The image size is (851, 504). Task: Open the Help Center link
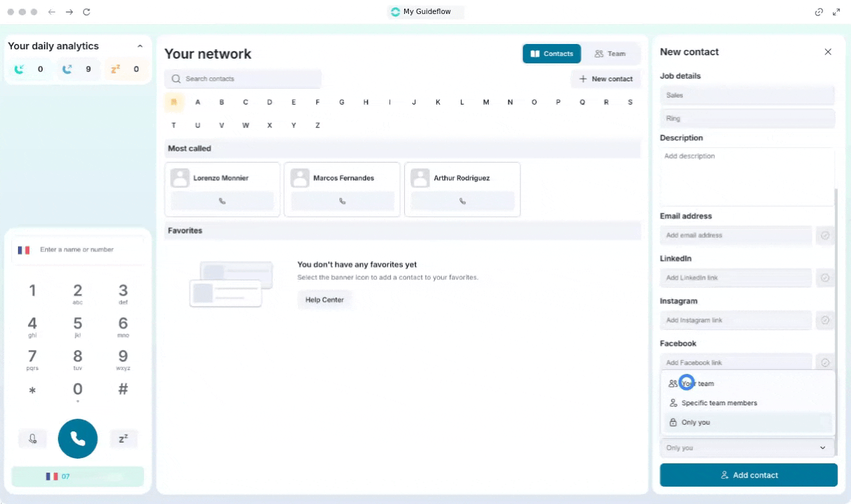[x=325, y=300]
